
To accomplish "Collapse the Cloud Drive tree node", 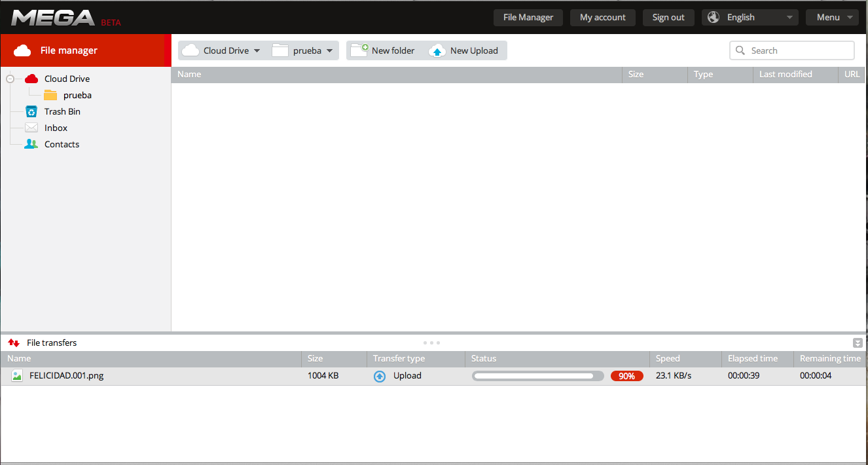I will pos(10,79).
